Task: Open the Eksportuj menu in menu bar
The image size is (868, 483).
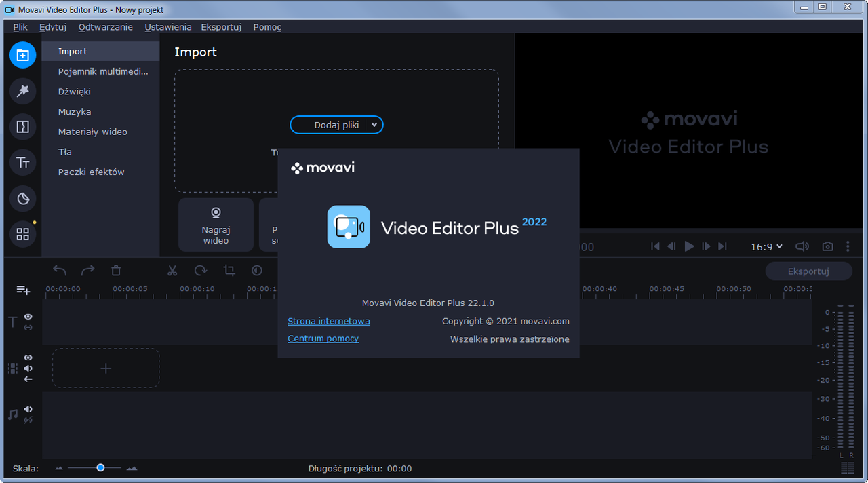Action: [221, 27]
